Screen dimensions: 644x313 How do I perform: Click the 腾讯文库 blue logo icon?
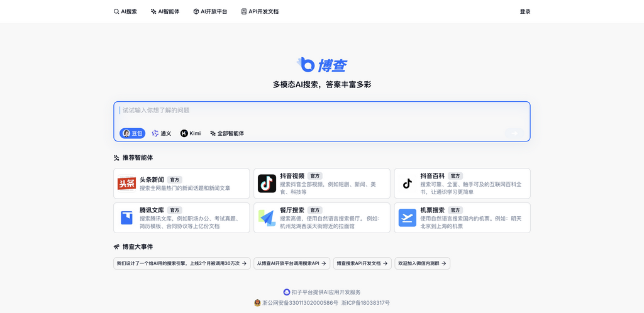pos(126,218)
